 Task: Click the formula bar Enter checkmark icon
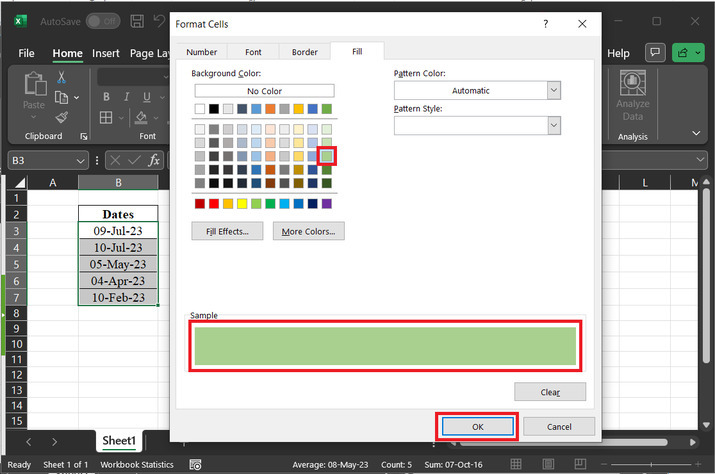[x=134, y=161]
